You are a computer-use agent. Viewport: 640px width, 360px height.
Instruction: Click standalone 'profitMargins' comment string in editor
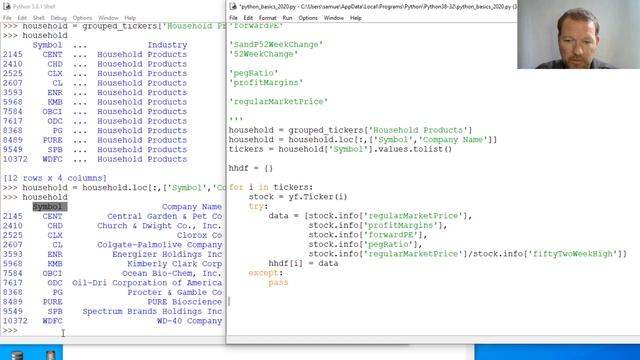click(x=266, y=82)
